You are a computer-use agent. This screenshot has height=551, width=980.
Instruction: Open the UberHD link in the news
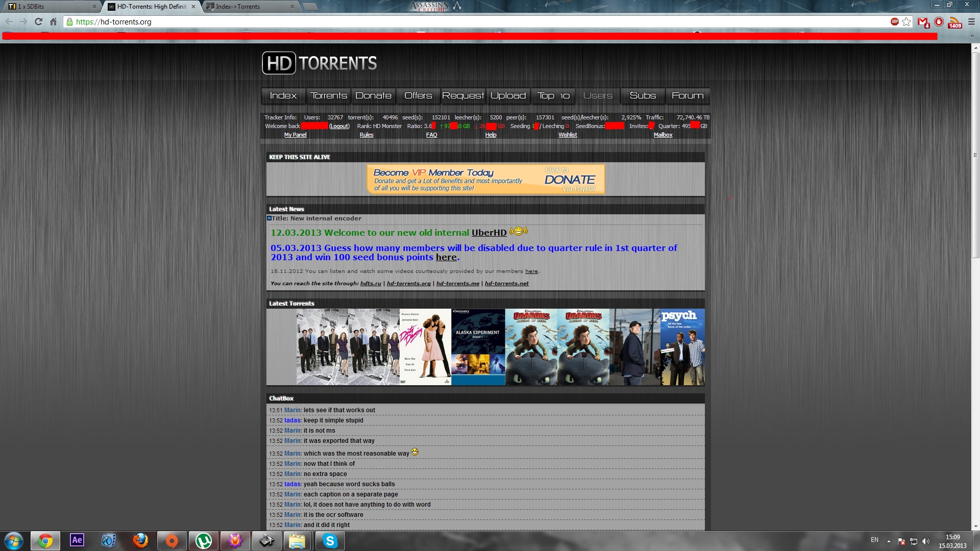coord(489,233)
